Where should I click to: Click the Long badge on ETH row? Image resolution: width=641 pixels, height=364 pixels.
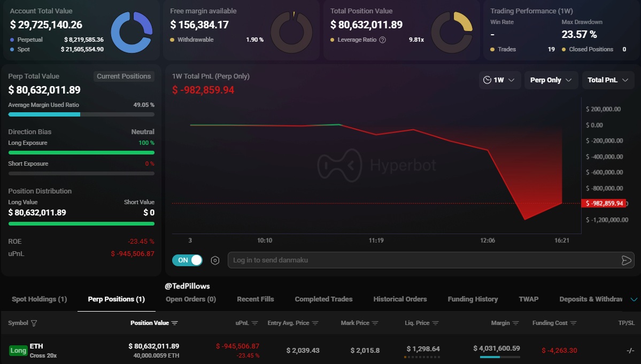(x=18, y=351)
